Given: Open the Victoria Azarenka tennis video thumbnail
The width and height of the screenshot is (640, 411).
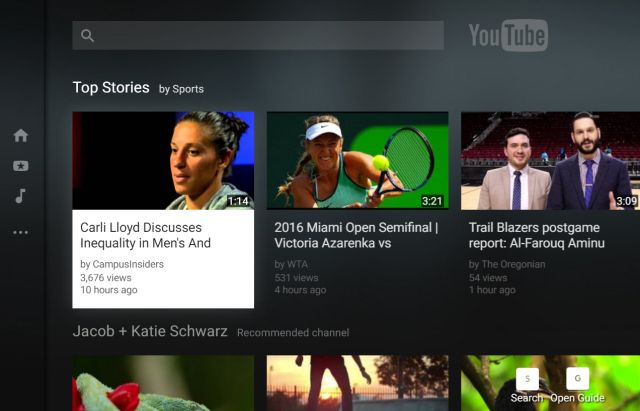Looking at the screenshot, I should click(x=357, y=160).
